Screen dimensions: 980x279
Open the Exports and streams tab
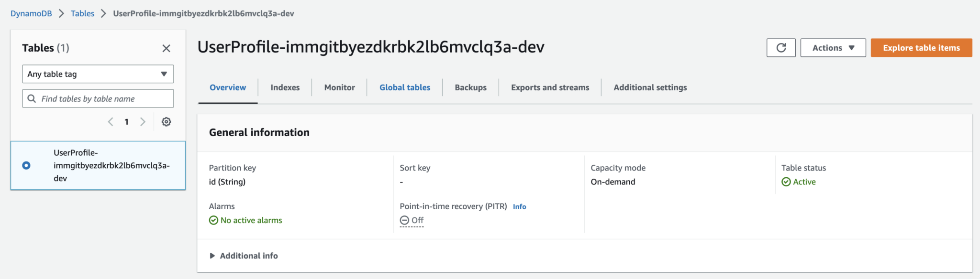point(550,87)
